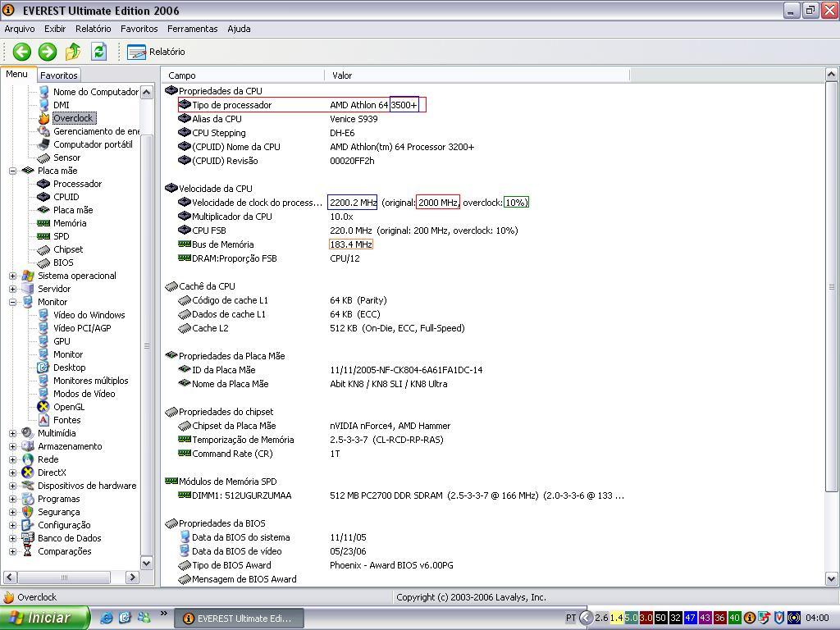Viewport: 840px width, 630px height.
Task: Open the Desktop page
Action: (x=69, y=367)
